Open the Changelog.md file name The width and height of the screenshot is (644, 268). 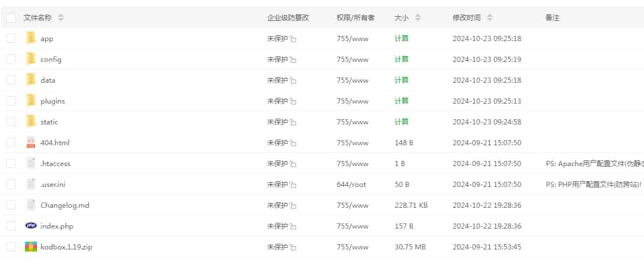point(65,205)
